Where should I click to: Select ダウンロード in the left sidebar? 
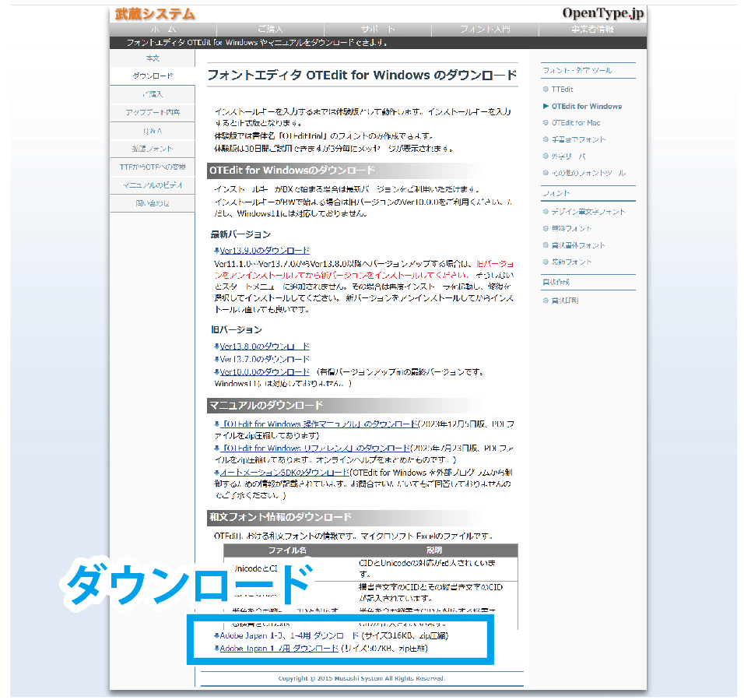[153, 76]
